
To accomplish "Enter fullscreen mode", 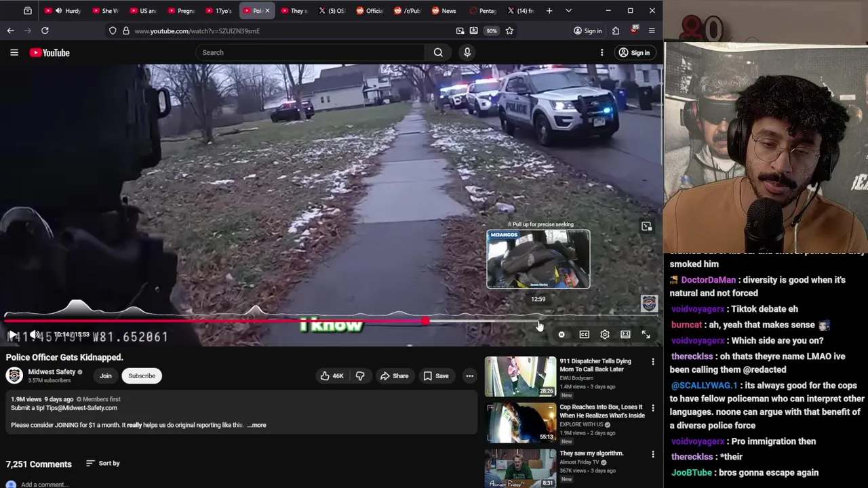I will click(646, 335).
